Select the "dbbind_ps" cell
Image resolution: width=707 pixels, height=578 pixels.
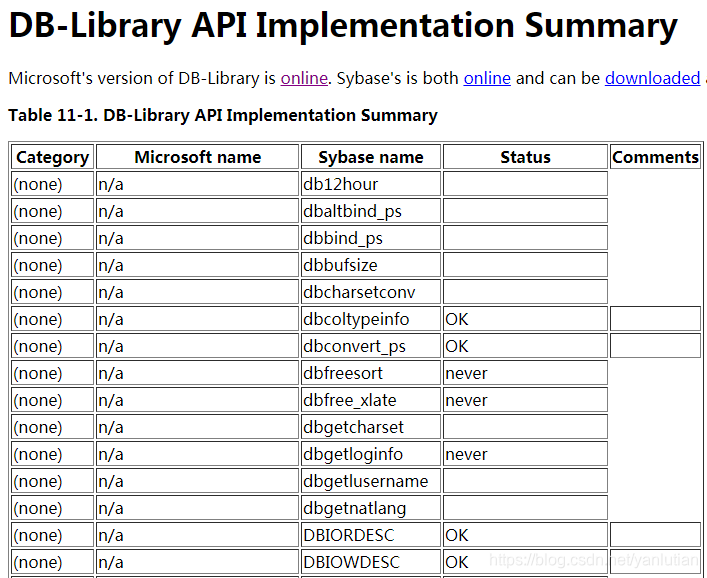tap(371, 238)
